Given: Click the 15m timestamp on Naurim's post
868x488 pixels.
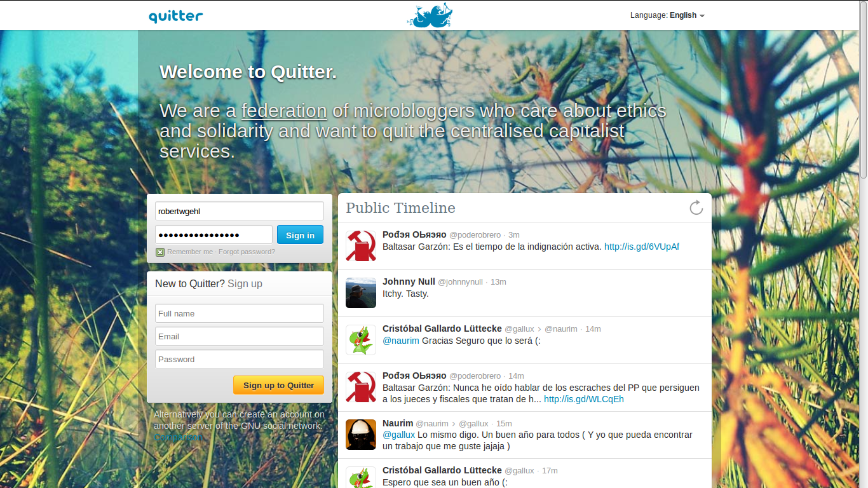Looking at the screenshot, I should 504,424.
